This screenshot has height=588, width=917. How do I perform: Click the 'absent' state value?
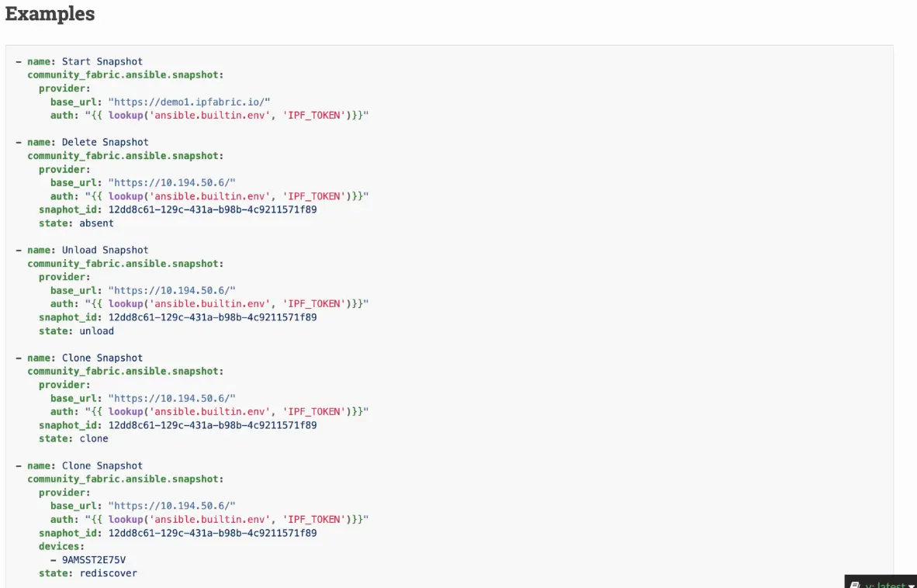96,223
